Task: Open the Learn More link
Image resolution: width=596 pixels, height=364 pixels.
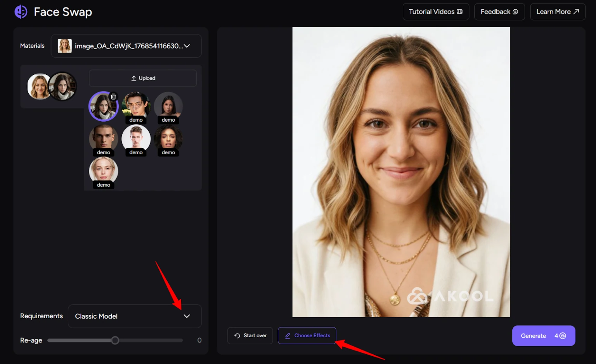Action: point(557,12)
